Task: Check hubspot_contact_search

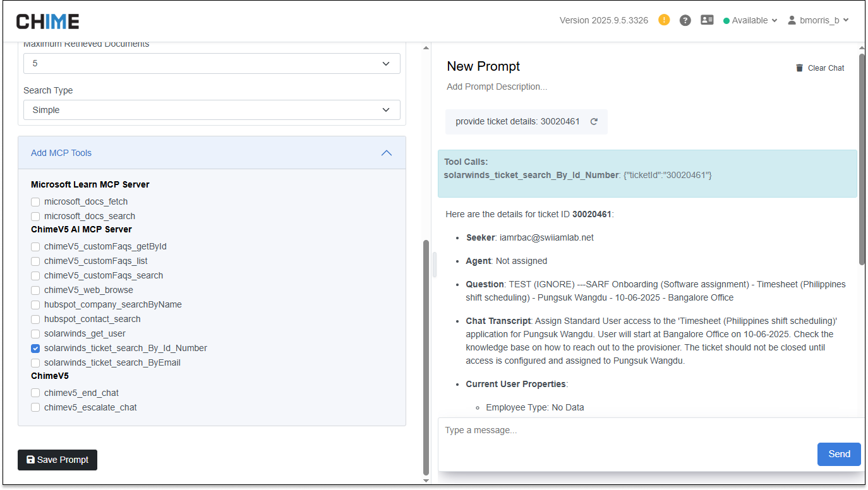Action: [35, 320]
